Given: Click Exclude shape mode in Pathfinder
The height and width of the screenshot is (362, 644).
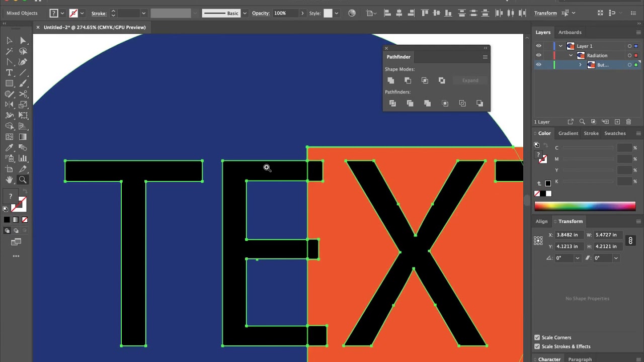Looking at the screenshot, I should coord(442,80).
